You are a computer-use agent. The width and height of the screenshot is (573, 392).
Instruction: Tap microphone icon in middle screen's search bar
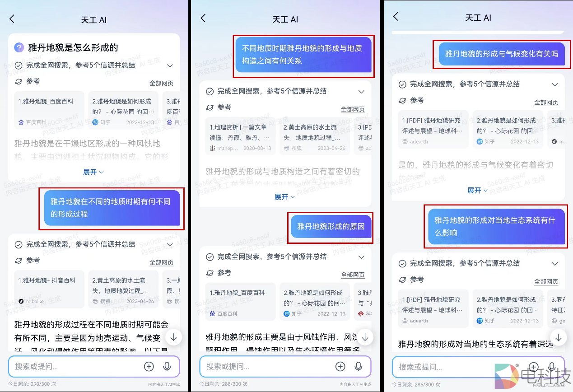click(x=359, y=366)
